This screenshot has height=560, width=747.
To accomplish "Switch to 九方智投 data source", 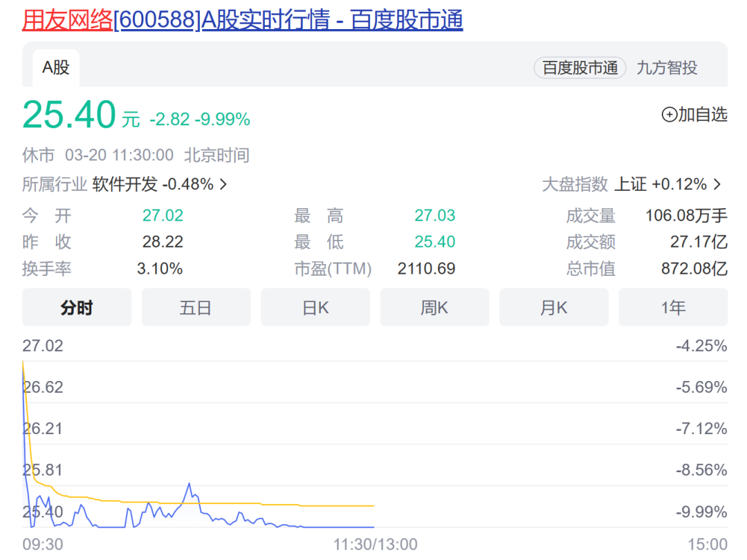I will click(667, 68).
